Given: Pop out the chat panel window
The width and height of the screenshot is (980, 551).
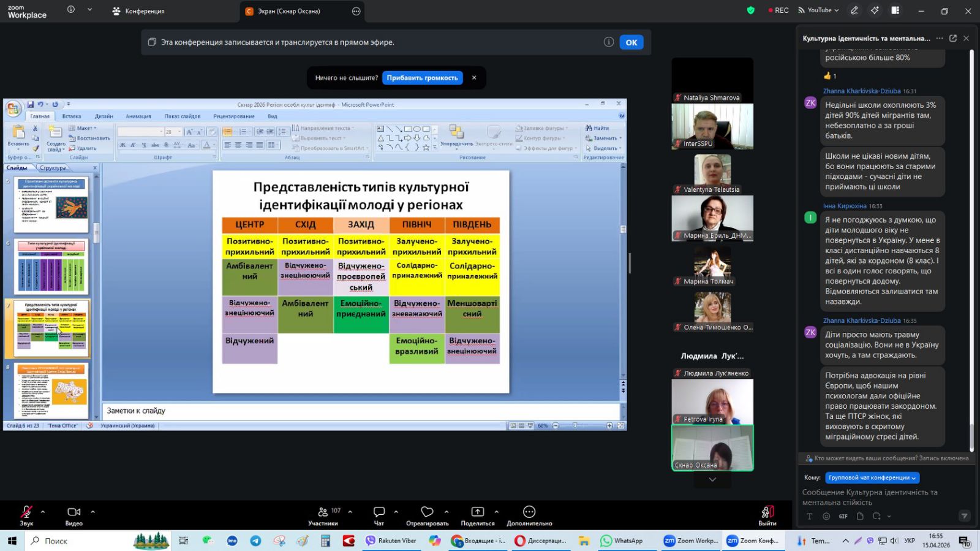Looking at the screenshot, I should point(952,38).
